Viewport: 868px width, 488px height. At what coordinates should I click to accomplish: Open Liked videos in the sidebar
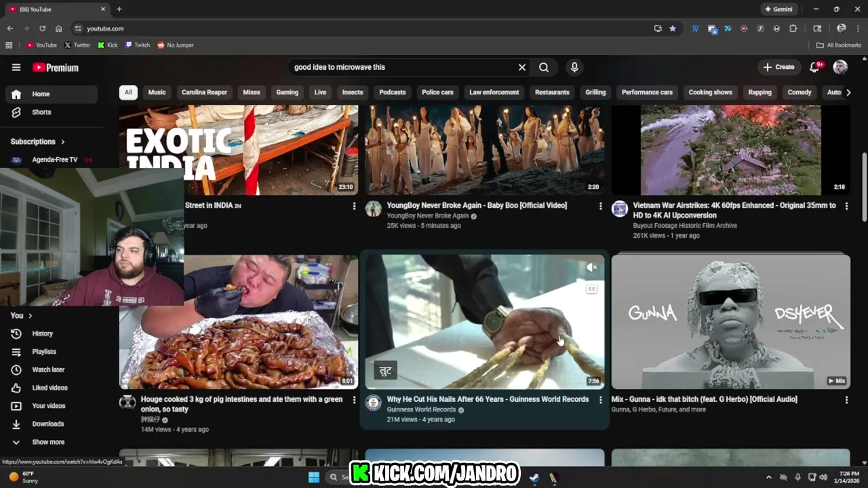52,388
